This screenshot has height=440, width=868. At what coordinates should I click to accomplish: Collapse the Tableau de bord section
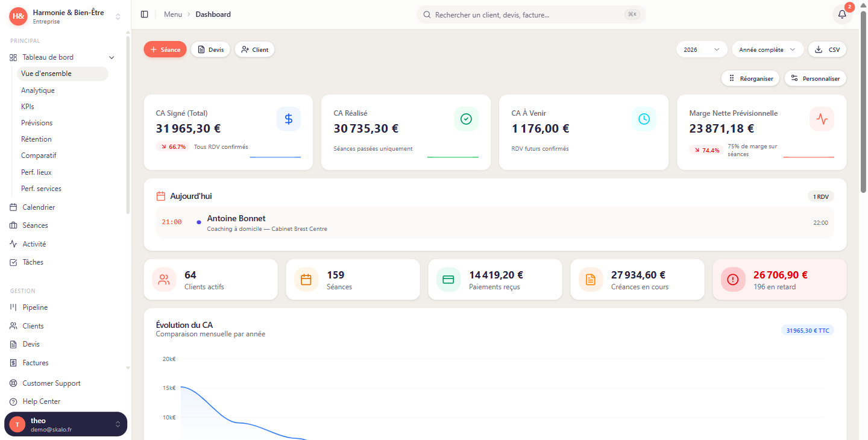(112, 57)
